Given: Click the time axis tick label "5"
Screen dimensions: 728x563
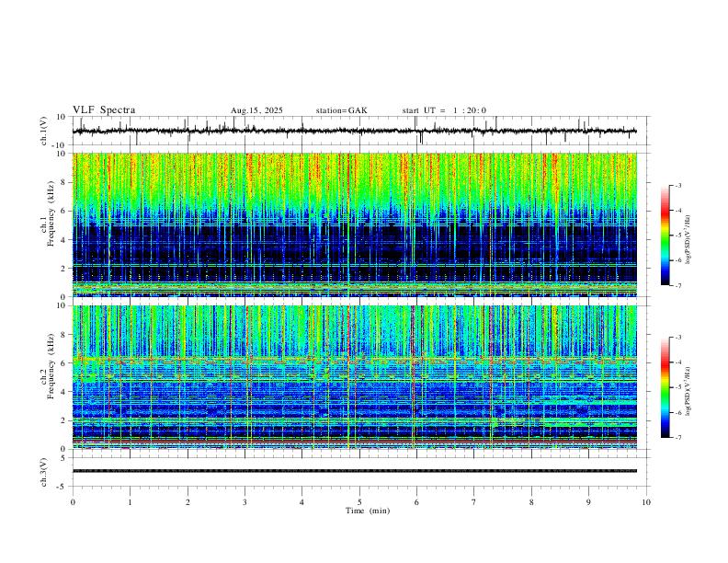Looking at the screenshot, I should [x=359, y=502].
